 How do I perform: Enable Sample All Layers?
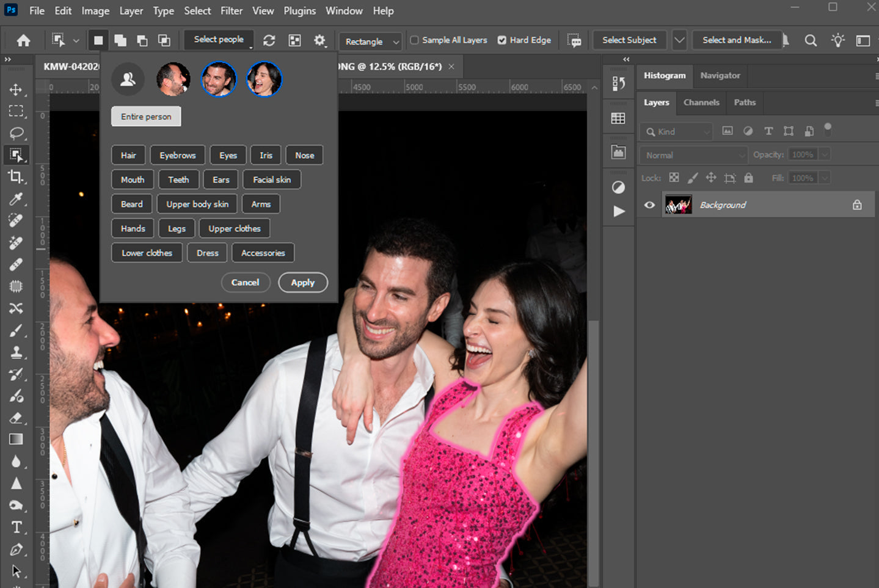click(414, 40)
